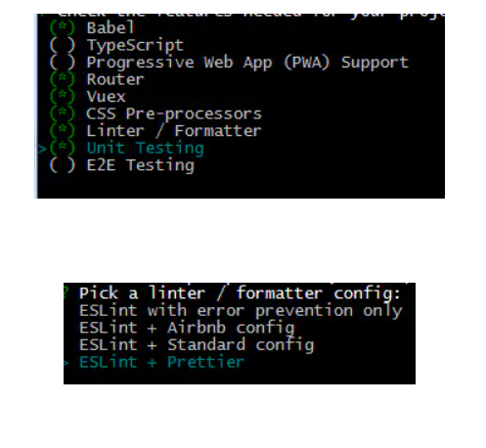Toggle the Vuex checkbox marker
The image size is (486, 448).
click(62, 97)
